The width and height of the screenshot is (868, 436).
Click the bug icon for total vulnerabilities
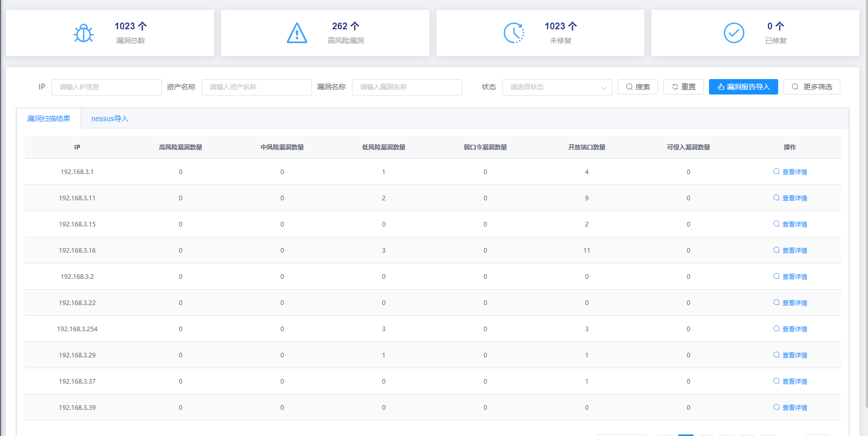click(83, 33)
